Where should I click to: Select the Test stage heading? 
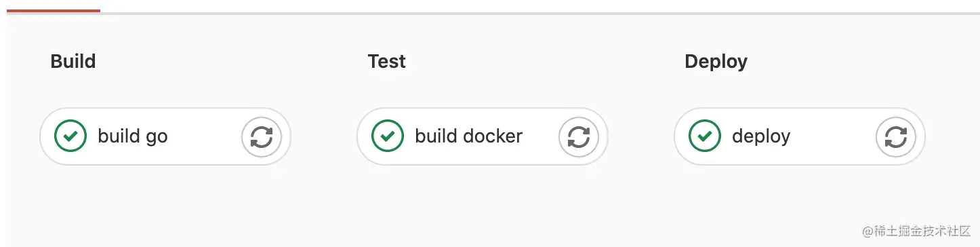(x=387, y=61)
